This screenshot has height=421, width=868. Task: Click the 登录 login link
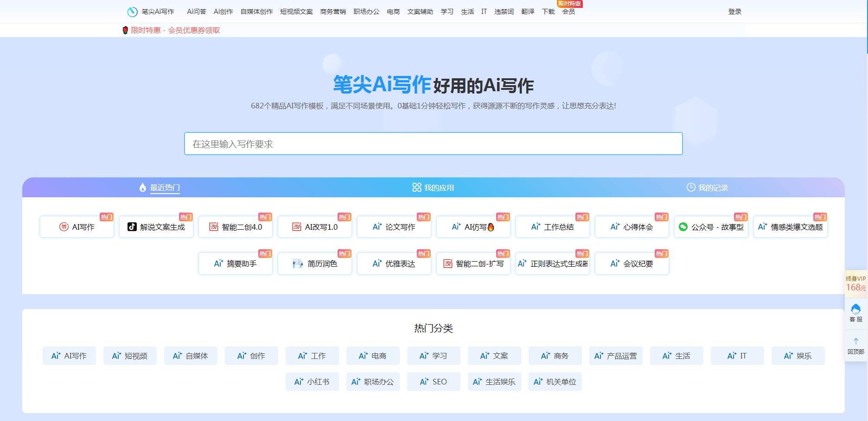(x=734, y=12)
